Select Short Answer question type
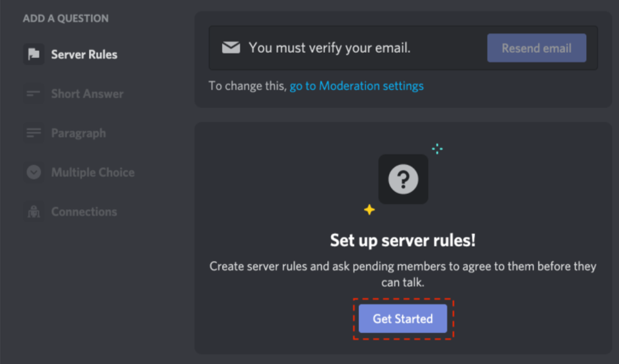This screenshot has width=619, height=364. (x=87, y=94)
